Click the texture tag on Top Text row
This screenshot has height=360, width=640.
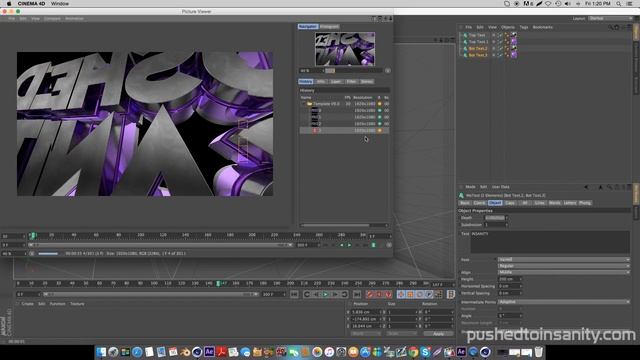tap(514, 35)
